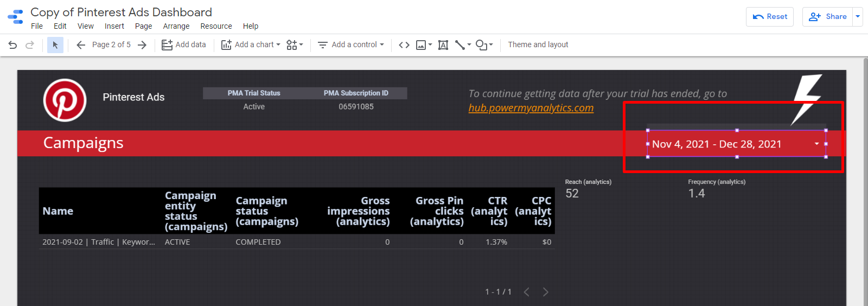The image size is (868, 306).
Task: Sort table by the Name column header
Action: pyautogui.click(x=58, y=211)
